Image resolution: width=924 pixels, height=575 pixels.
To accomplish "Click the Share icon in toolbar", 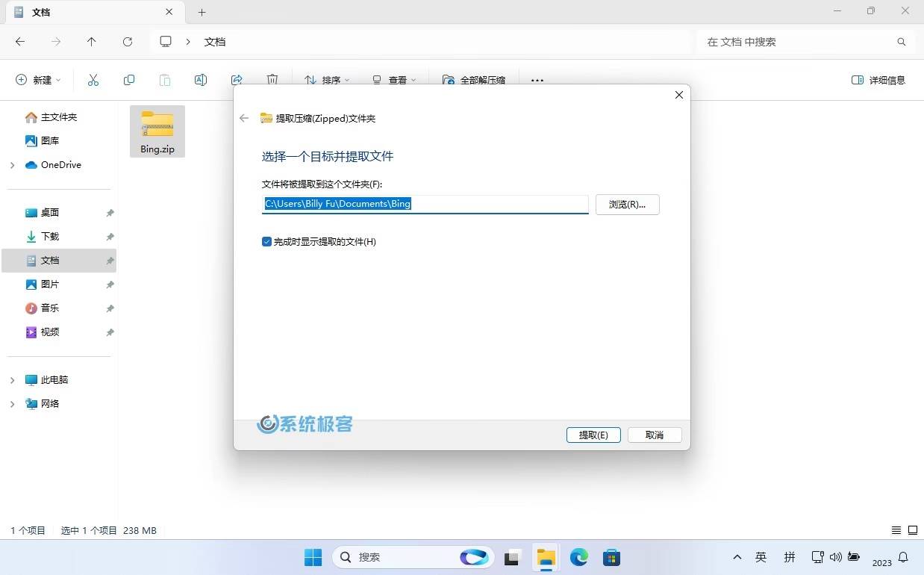I will point(237,80).
